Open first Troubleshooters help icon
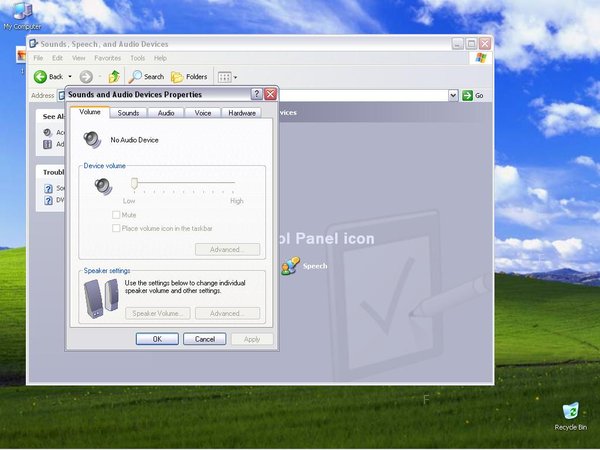Viewport: 600px width, 450px height. click(48, 188)
